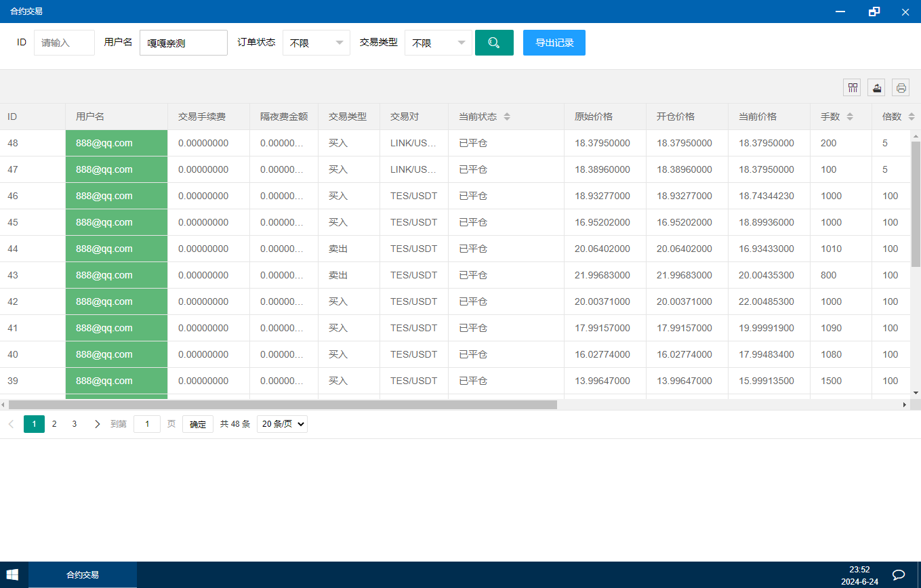
Task: Focus the 用户名 input field
Action: coord(183,43)
